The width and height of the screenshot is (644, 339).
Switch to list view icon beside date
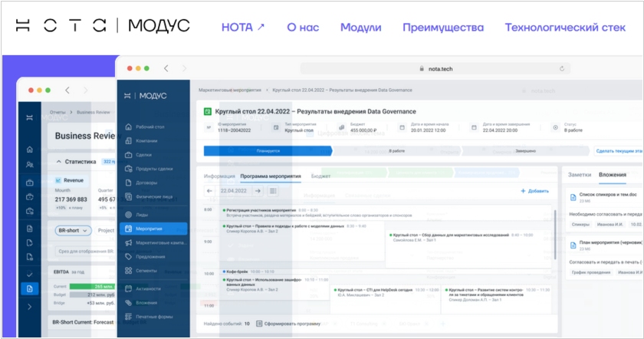point(273,191)
